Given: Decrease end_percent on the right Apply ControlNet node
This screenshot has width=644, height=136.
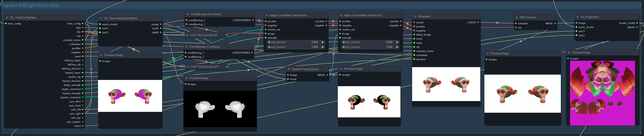Looking at the screenshot, I should 343,47.
